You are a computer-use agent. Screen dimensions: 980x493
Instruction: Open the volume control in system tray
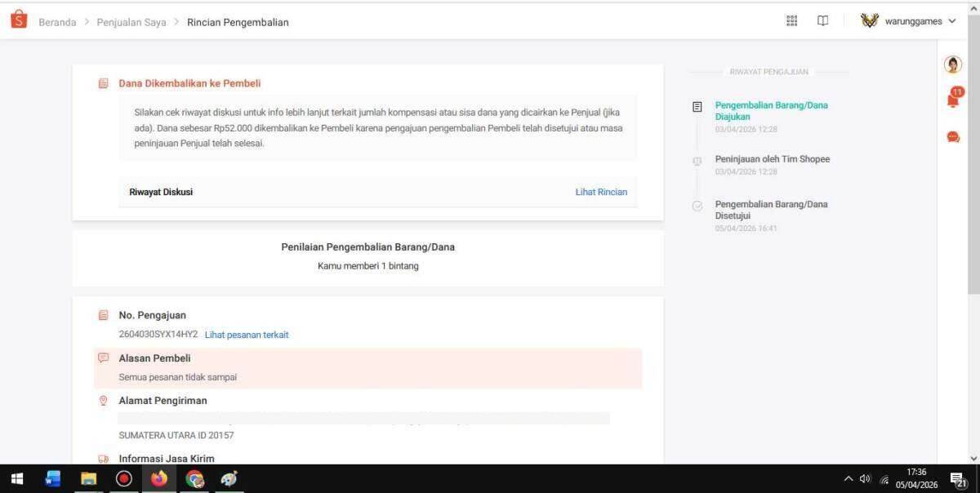[x=865, y=478]
